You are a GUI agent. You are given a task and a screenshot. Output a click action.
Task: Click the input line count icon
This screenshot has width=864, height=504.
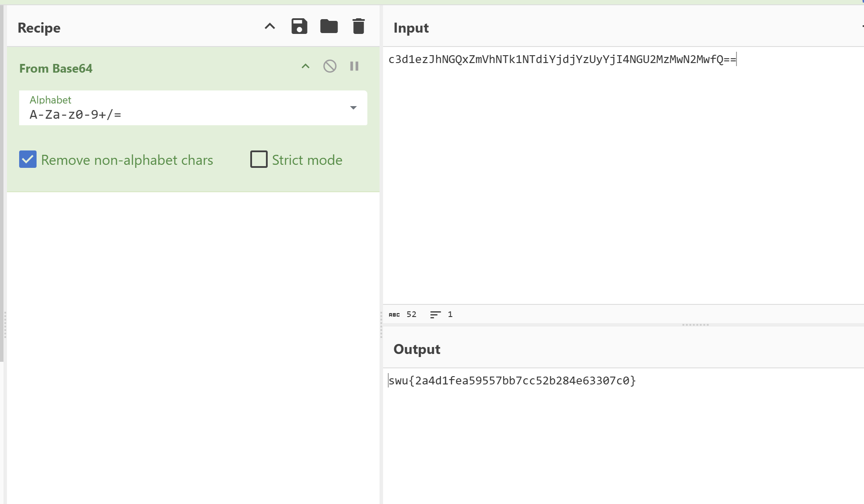tap(435, 314)
